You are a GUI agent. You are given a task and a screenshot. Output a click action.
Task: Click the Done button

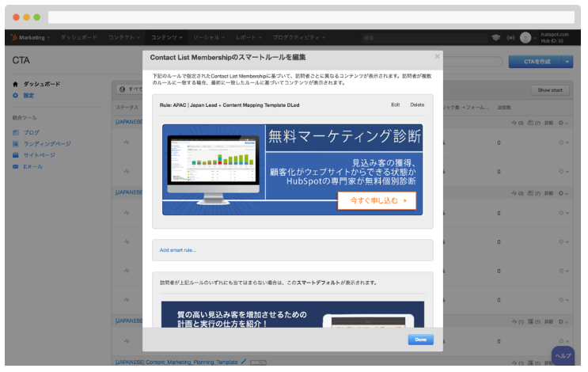tap(421, 340)
